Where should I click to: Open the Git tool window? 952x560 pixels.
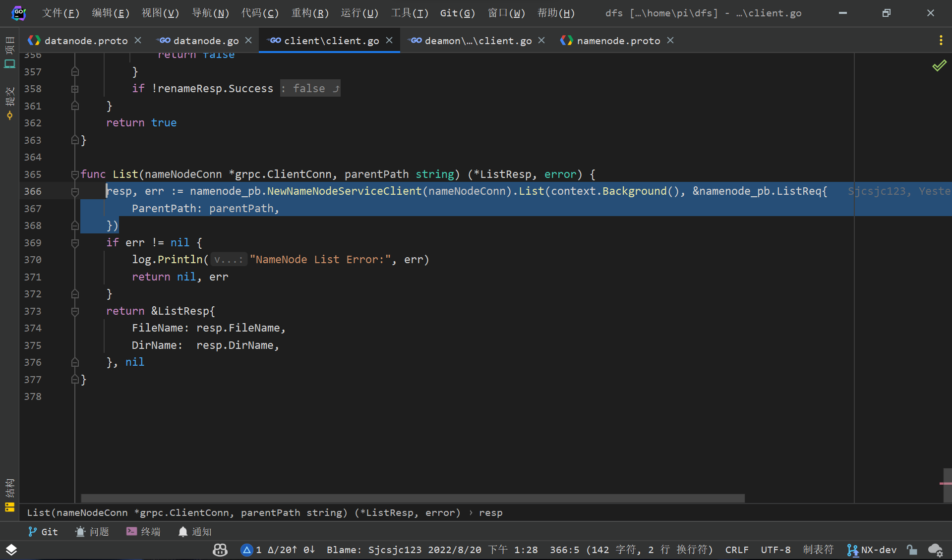coord(43,532)
